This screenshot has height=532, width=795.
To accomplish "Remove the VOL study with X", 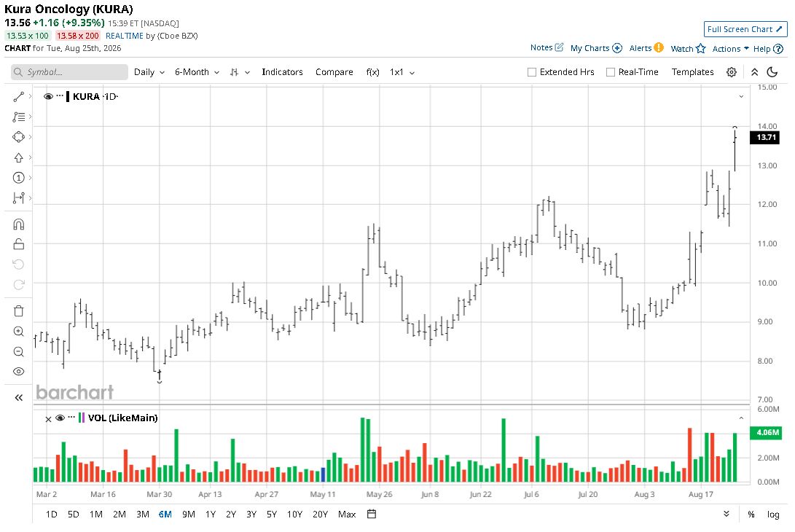I will pos(48,419).
